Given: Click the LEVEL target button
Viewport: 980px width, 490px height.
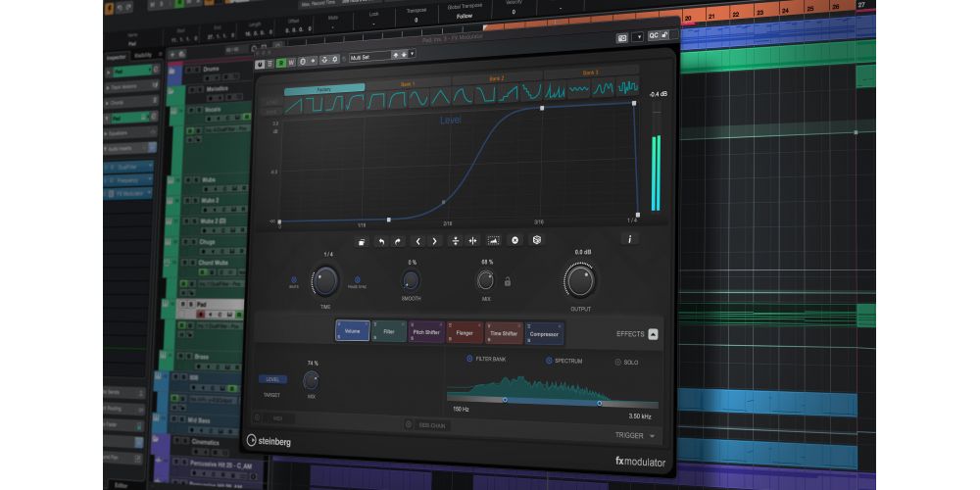Looking at the screenshot, I should (x=273, y=379).
